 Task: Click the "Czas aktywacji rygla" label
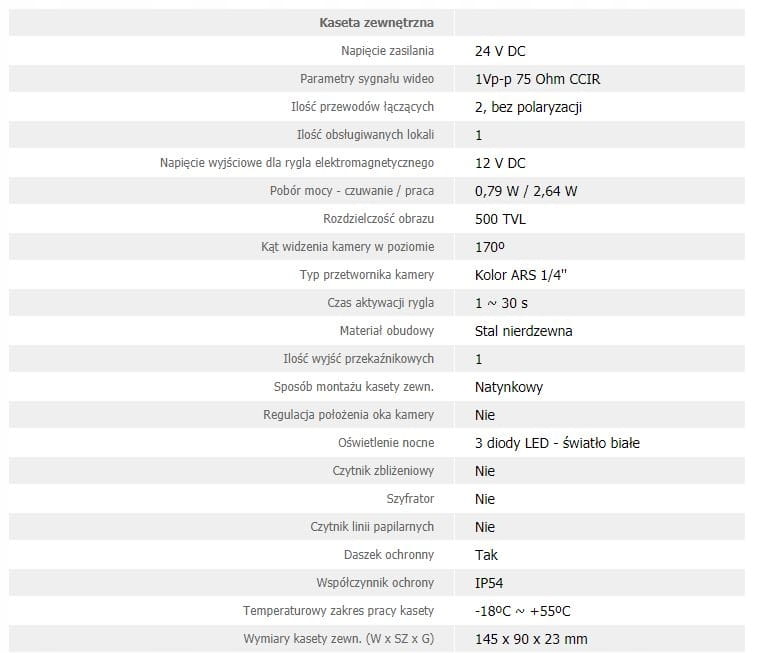(x=381, y=302)
